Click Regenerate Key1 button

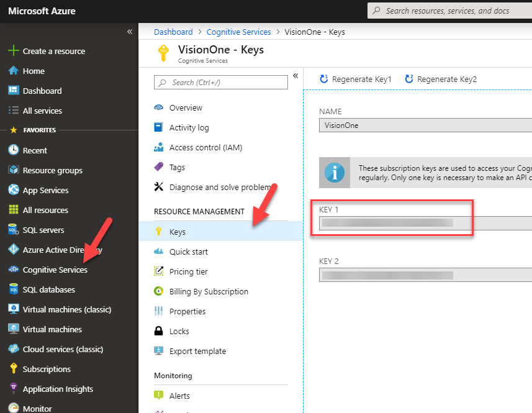(x=356, y=79)
